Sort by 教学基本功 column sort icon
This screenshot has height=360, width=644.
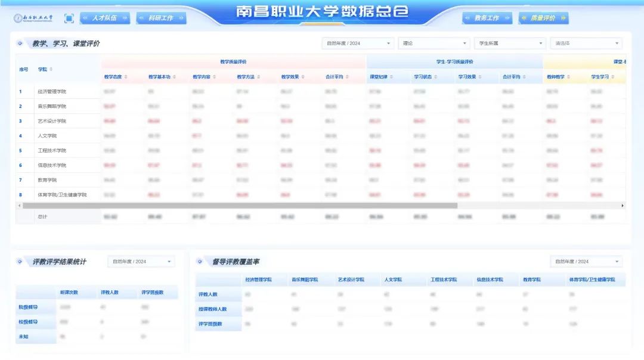(175, 77)
